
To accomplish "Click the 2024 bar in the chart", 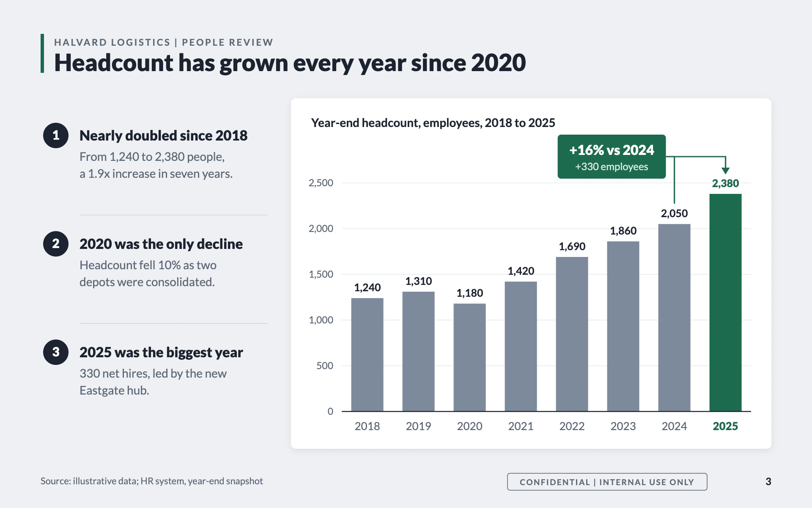I will (674, 317).
